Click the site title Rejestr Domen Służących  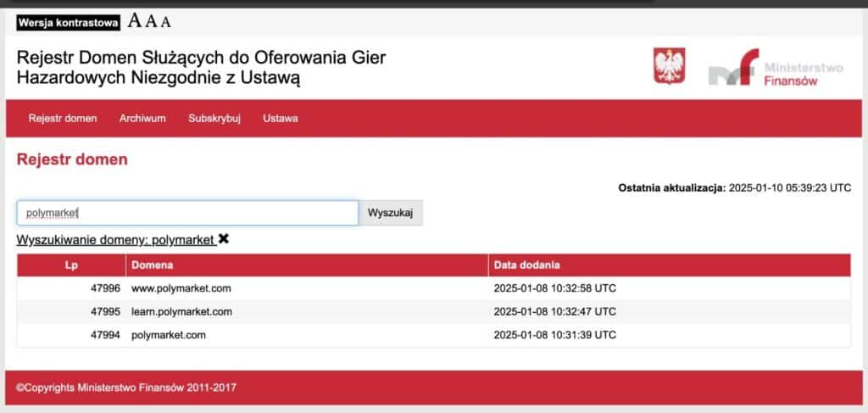tap(202, 68)
